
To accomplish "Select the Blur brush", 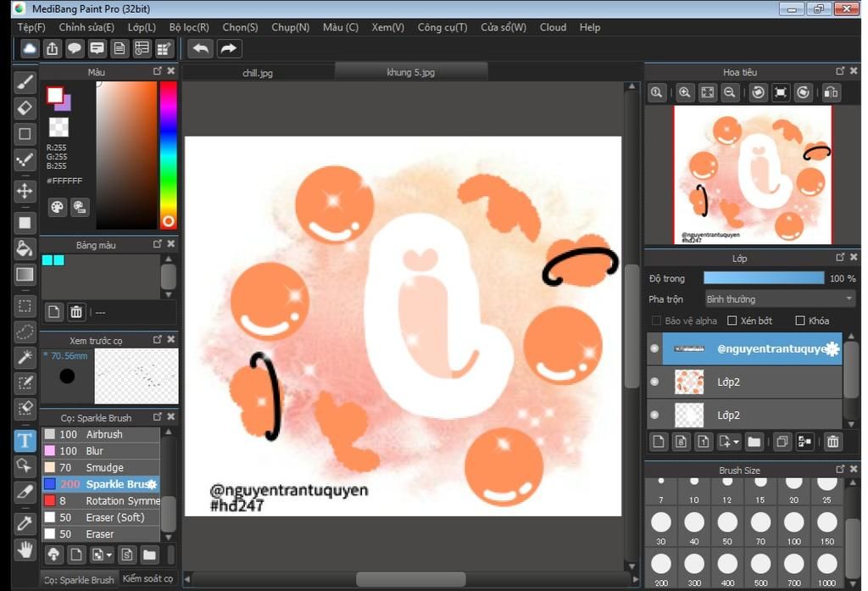I will point(101,451).
